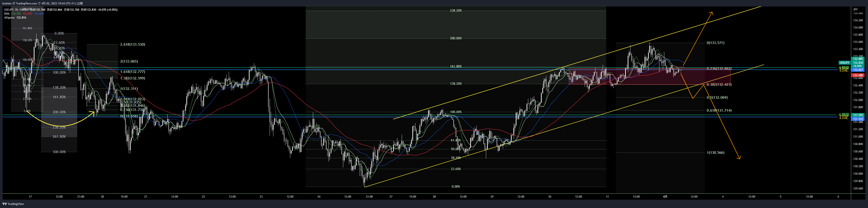This screenshot has height=208, width=868.
Task: Select the 0.236(132.862) retracement label
Action: click(719, 69)
